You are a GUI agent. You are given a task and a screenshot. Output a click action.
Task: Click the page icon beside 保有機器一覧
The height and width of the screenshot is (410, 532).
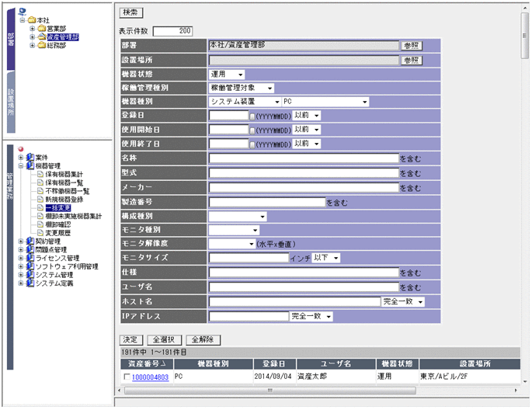tap(40, 182)
